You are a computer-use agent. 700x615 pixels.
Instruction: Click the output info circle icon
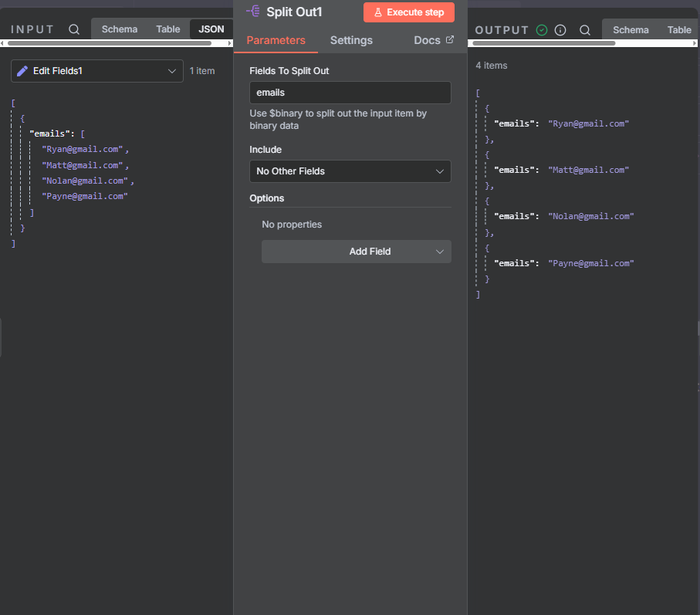(x=560, y=30)
